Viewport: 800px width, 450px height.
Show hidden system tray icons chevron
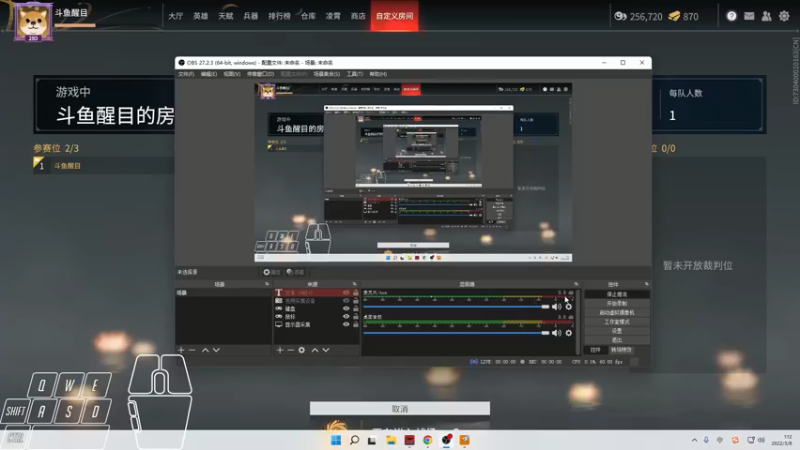694,440
